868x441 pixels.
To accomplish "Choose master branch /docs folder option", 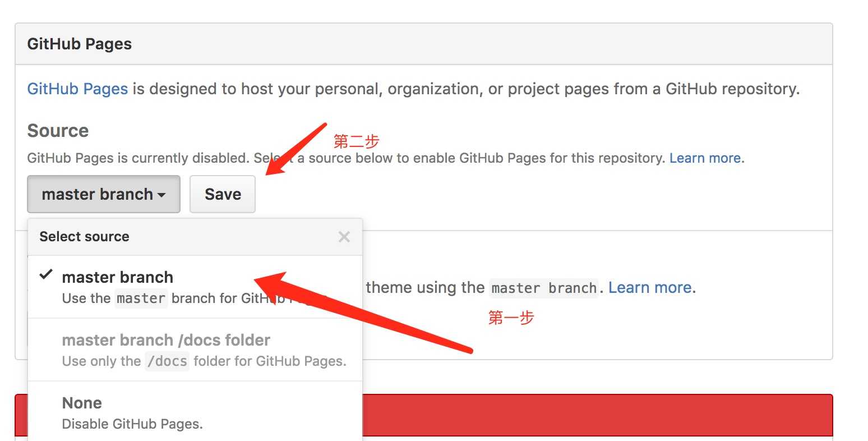I will (x=166, y=340).
